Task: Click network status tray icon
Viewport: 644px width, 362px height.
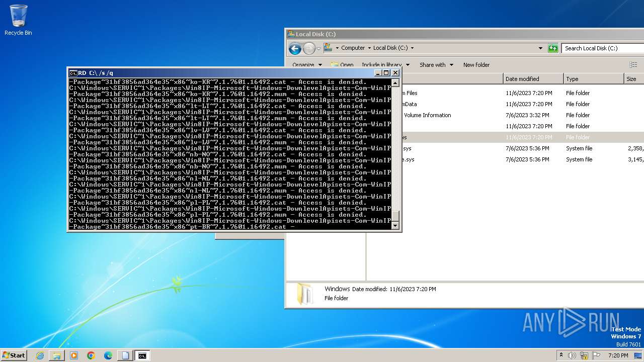Action: tap(584, 355)
